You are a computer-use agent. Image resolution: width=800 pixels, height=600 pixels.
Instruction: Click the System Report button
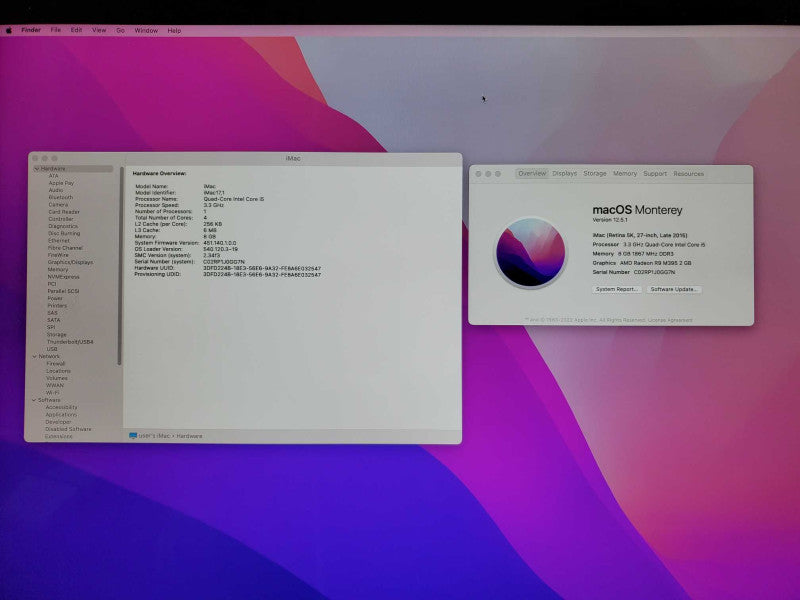click(617, 289)
